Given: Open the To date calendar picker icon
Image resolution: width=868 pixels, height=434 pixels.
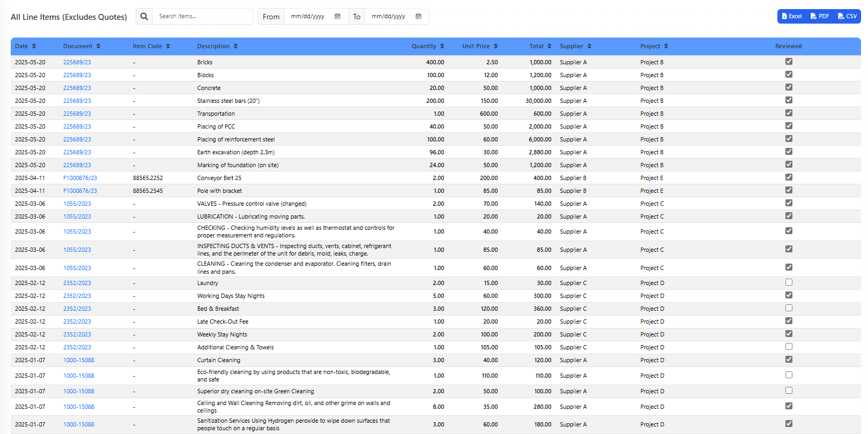Looking at the screenshot, I should tap(418, 17).
